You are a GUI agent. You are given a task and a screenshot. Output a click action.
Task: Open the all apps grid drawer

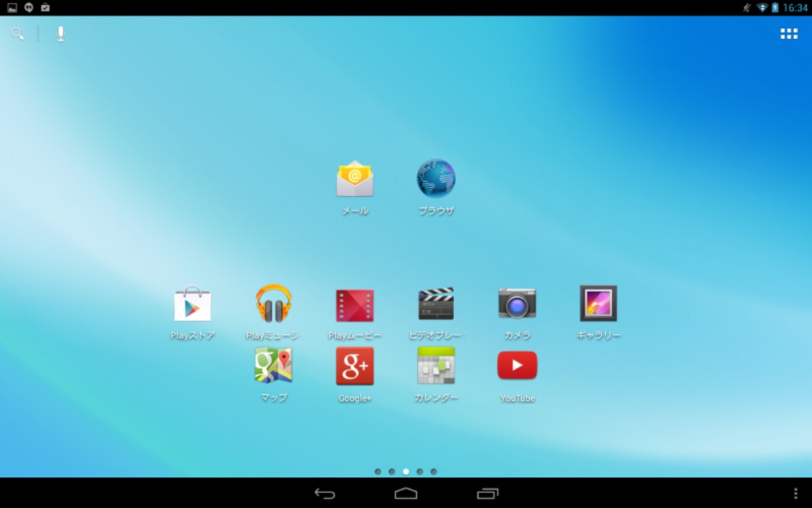(x=789, y=34)
